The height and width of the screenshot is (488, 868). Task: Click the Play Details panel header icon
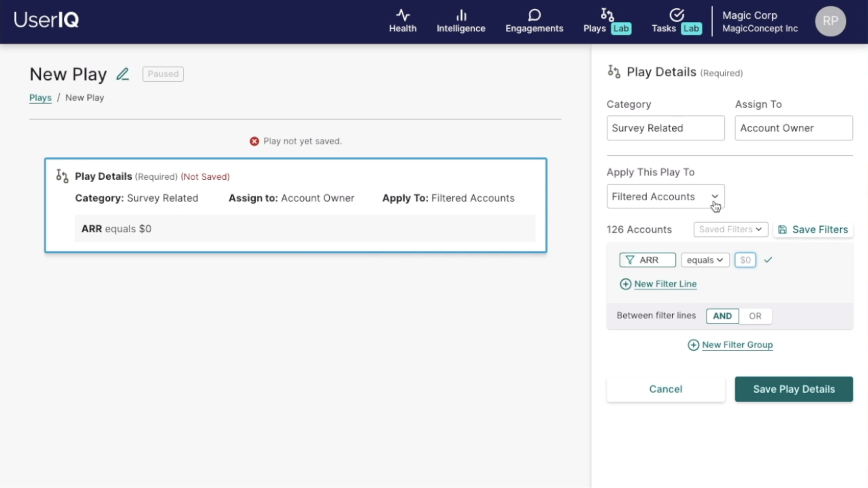pos(614,72)
